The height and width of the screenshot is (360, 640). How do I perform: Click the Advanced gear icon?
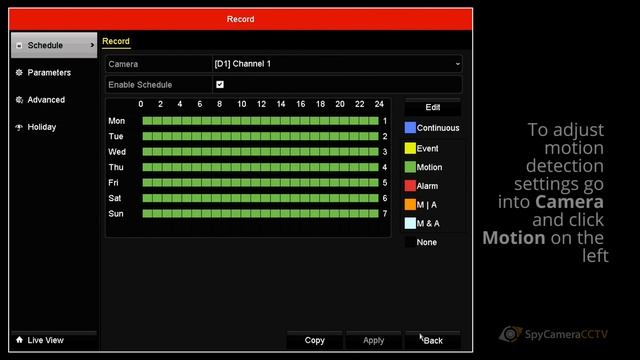[19, 100]
